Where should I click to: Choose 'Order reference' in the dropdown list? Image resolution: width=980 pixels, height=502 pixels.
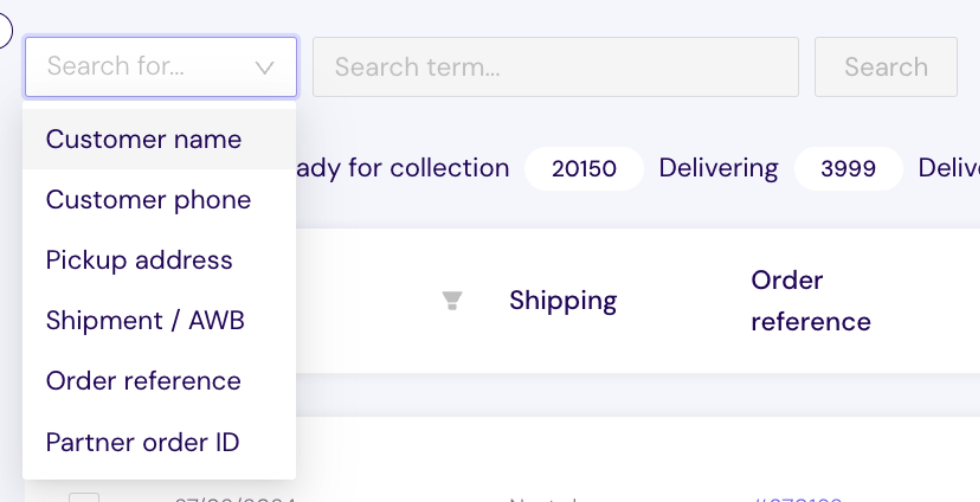click(x=159, y=381)
